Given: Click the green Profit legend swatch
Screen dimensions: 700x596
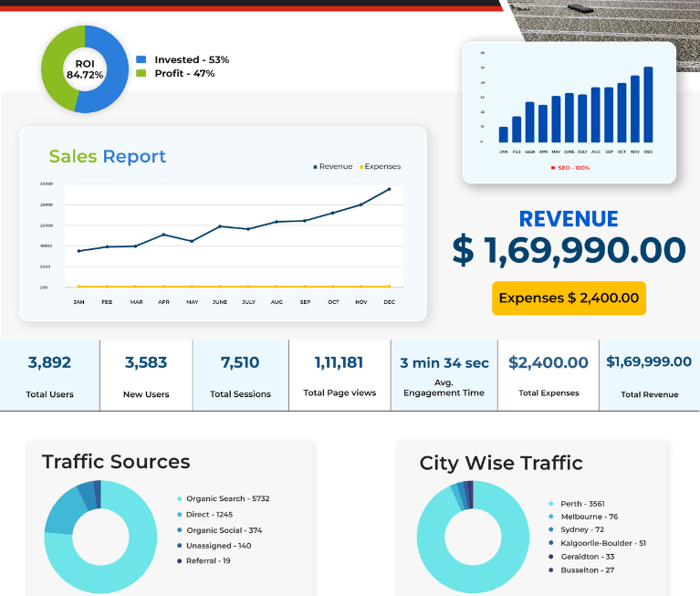Looking at the screenshot, I should tap(141, 73).
